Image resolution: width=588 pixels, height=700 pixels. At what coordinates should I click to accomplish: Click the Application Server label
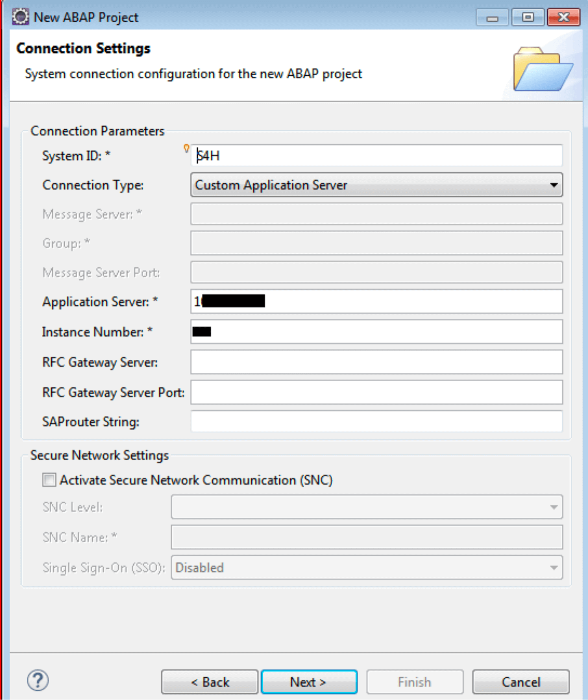[x=100, y=302]
